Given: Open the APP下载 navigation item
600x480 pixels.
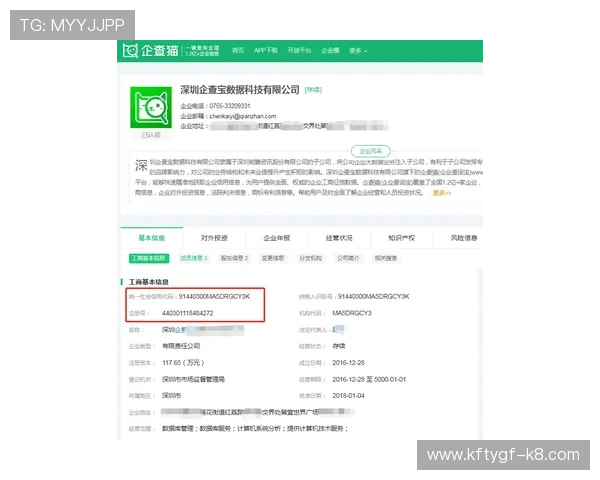Looking at the screenshot, I should [x=266, y=50].
